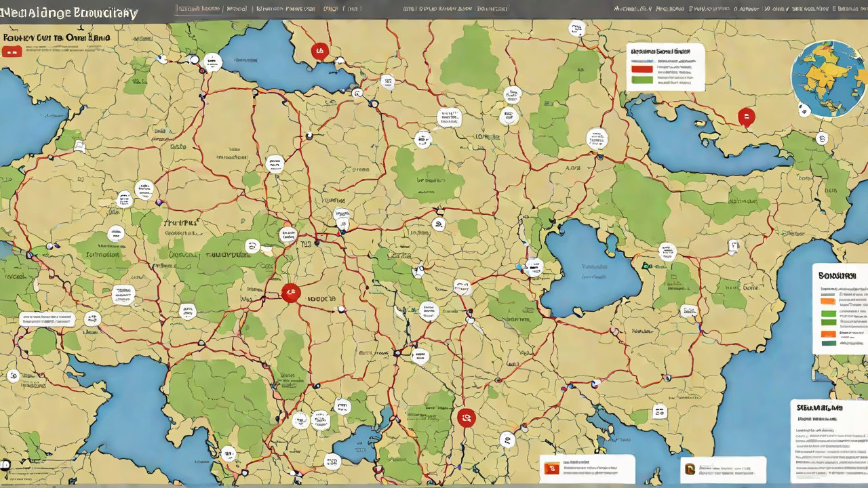Viewport: 868px width, 488px height.
Task: Click the globe overview inset in the top-right corner
Action: [x=827, y=77]
